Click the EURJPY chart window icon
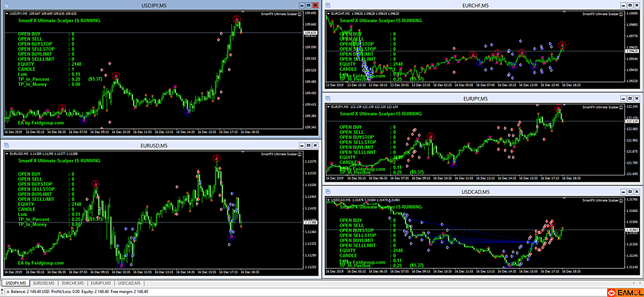Screen dimensions: 644x297 [x=328, y=99]
